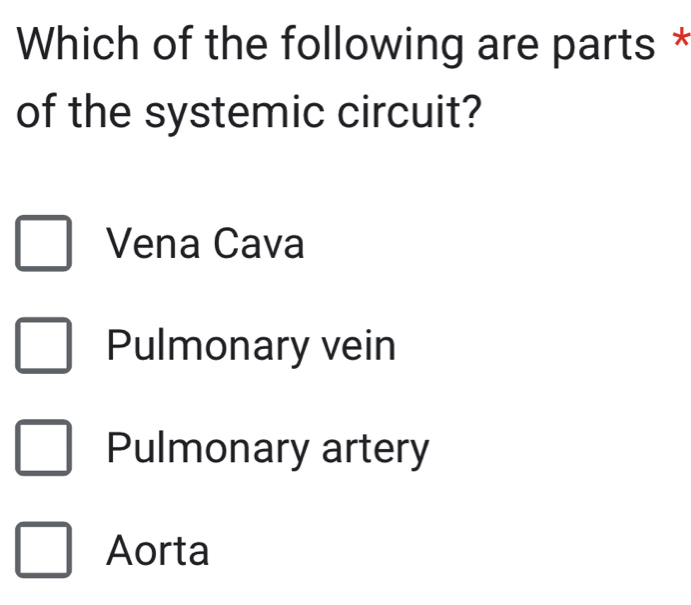Click the 'Vena Cava' option label
691x605 pixels.
pos(207,244)
